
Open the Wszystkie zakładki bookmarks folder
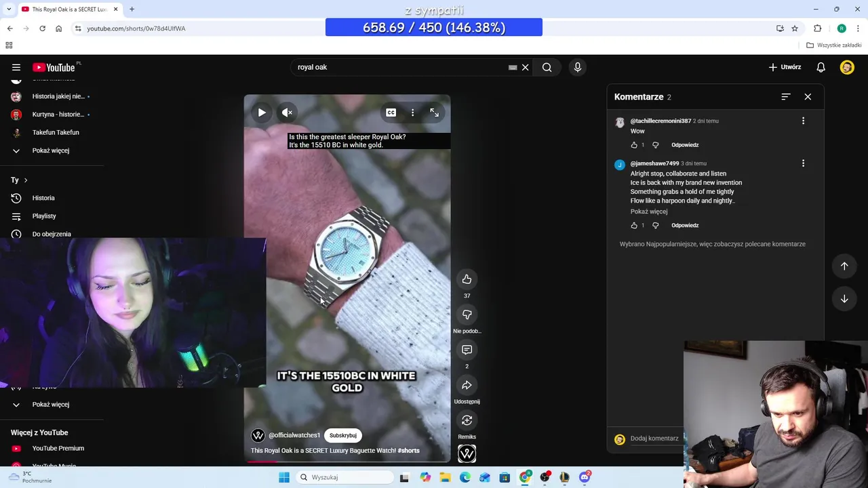click(834, 45)
